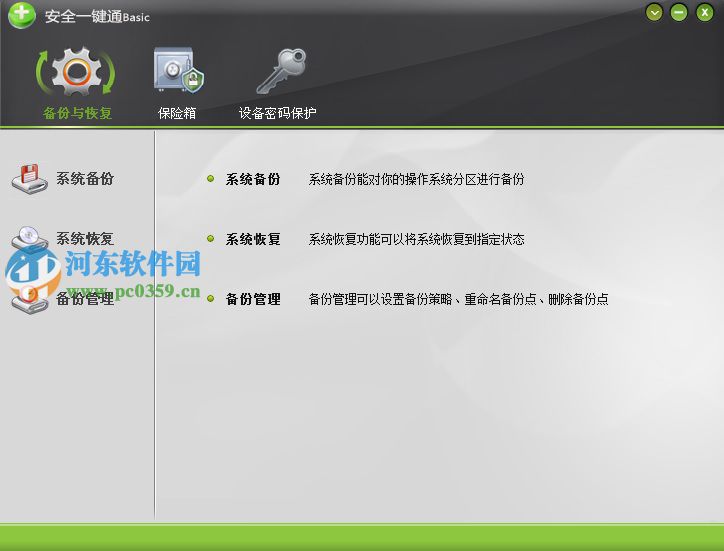Image resolution: width=724 pixels, height=551 pixels.
Task: Select 备份管理 in the left sidebar
Action: (x=85, y=299)
